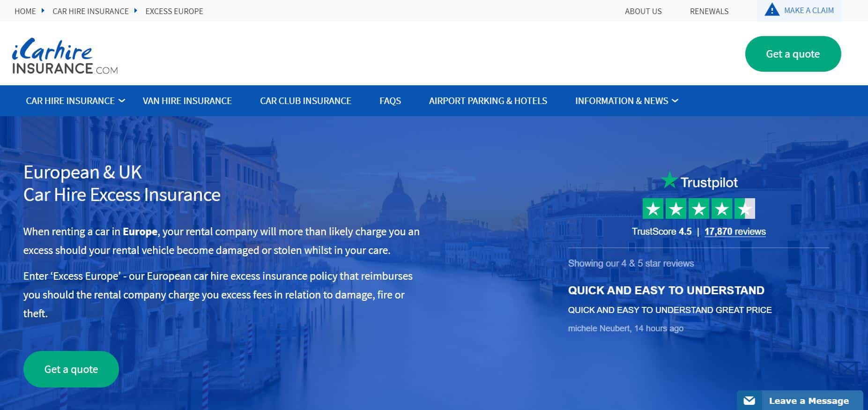Click the Trustpilot star rating bar
868x410 pixels.
click(x=698, y=209)
